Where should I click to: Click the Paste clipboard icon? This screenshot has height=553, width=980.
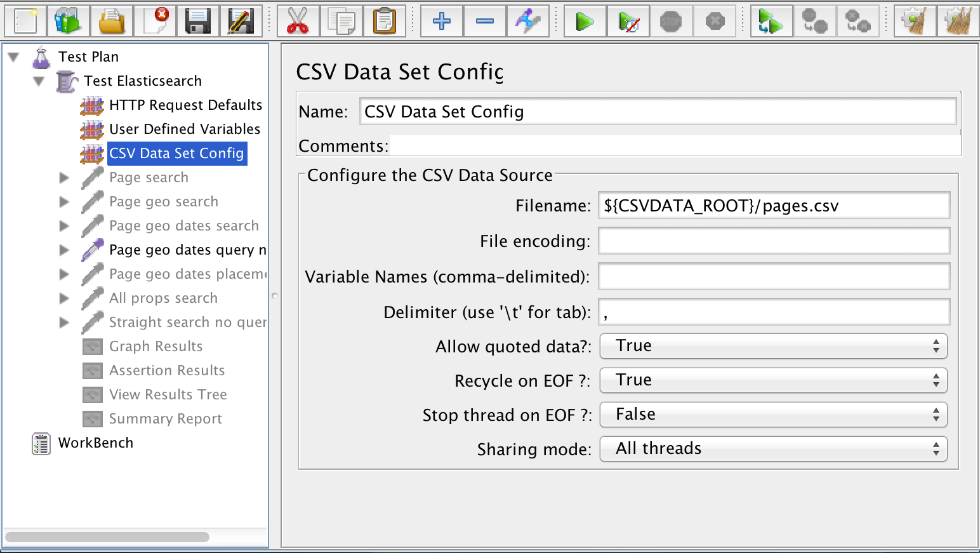[384, 22]
